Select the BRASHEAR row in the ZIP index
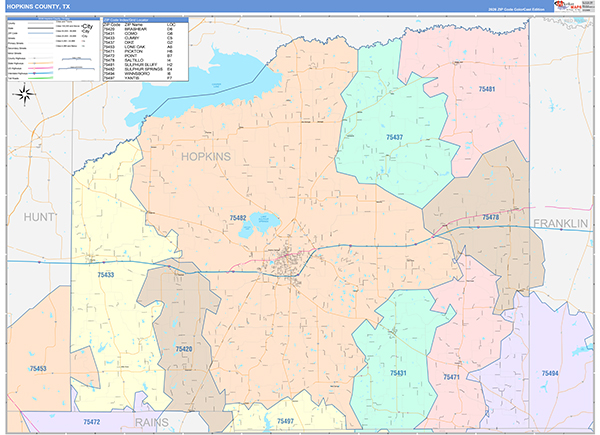 coord(137,29)
